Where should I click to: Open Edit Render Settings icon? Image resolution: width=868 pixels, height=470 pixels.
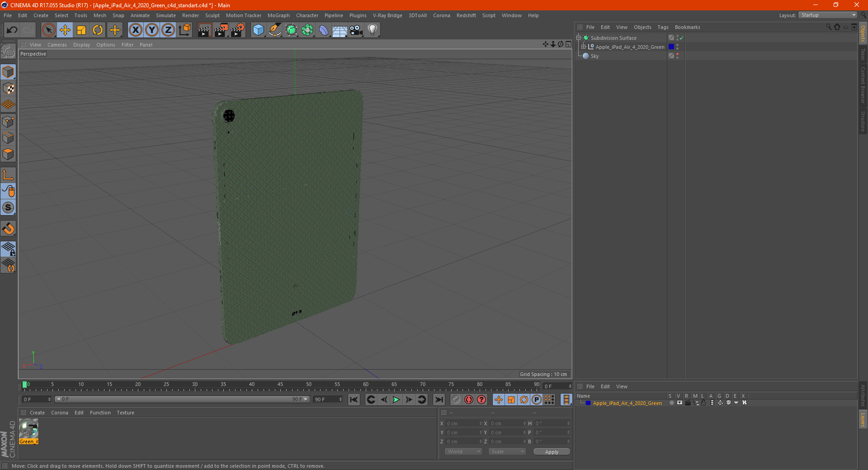[238, 30]
